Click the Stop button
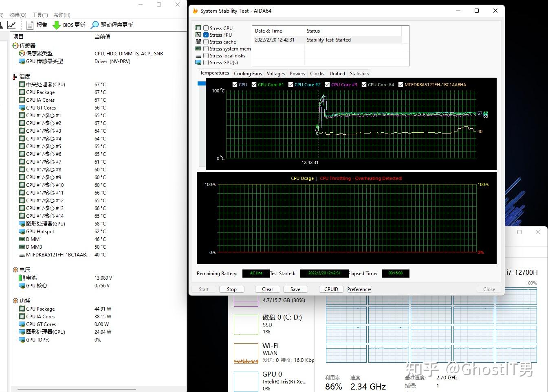This screenshot has height=392, width=548. click(232, 289)
